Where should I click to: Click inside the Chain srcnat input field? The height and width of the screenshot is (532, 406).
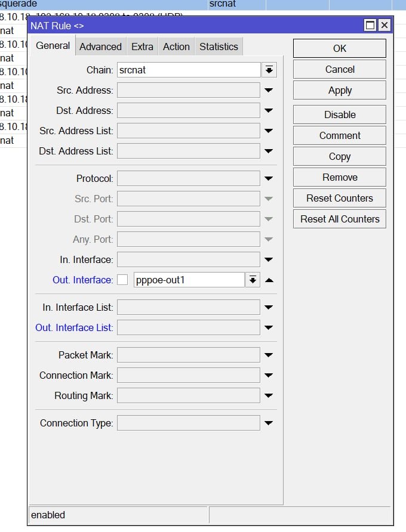point(189,70)
